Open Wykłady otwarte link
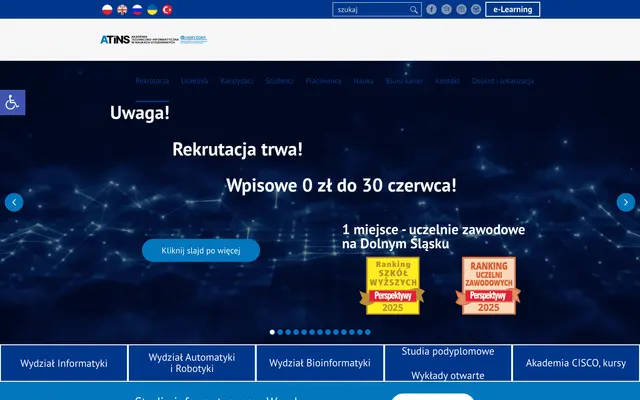 (x=448, y=376)
